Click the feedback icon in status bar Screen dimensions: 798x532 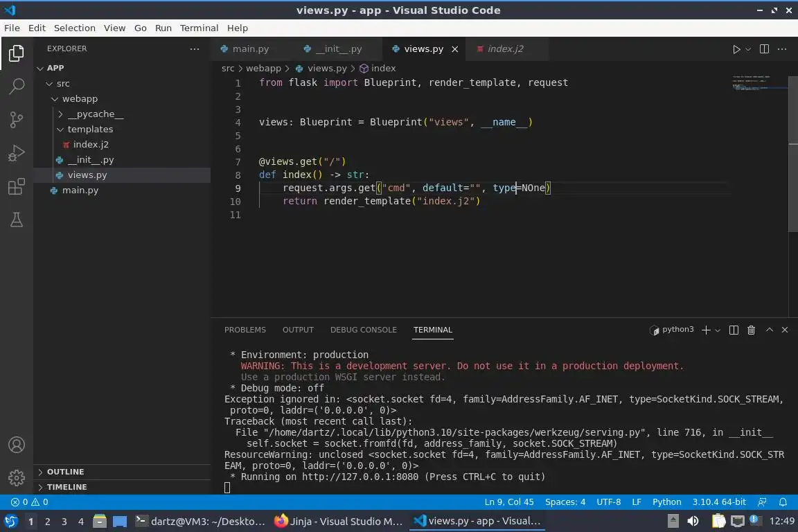pyautogui.click(x=762, y=502)
